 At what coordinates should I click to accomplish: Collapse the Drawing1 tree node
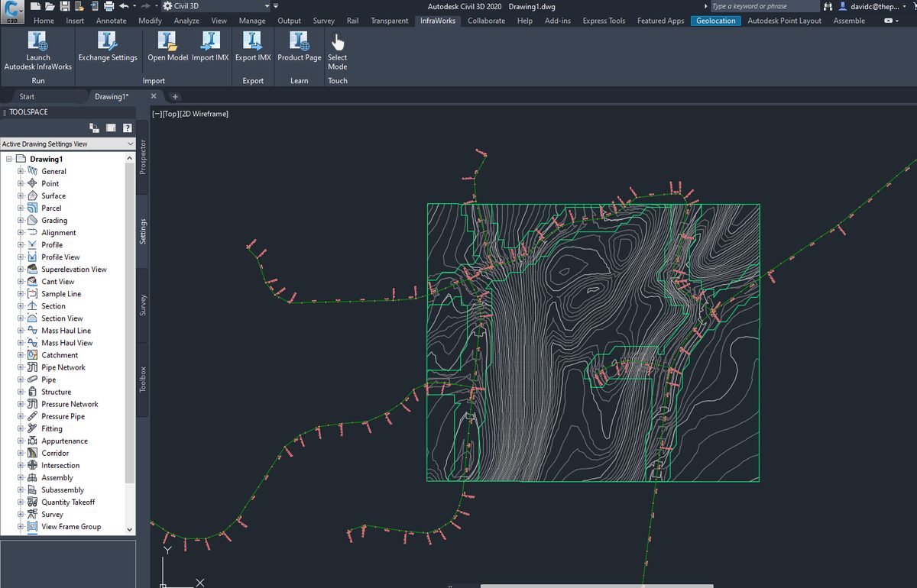tap(9, 159)
